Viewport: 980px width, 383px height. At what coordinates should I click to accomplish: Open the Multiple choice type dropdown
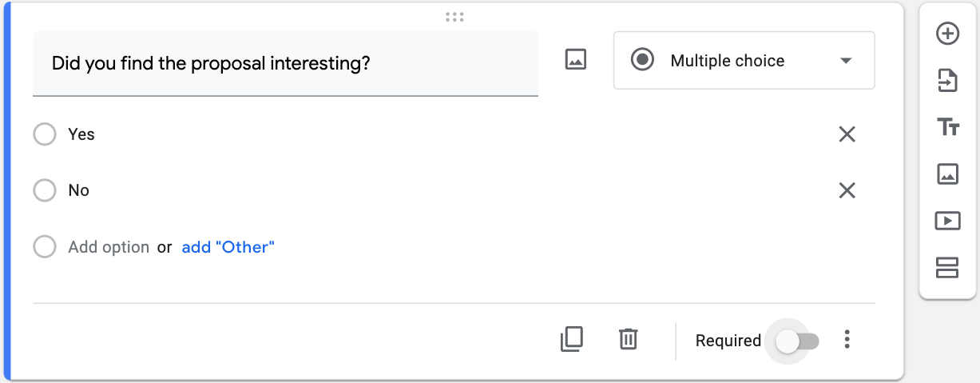[743, 61]
